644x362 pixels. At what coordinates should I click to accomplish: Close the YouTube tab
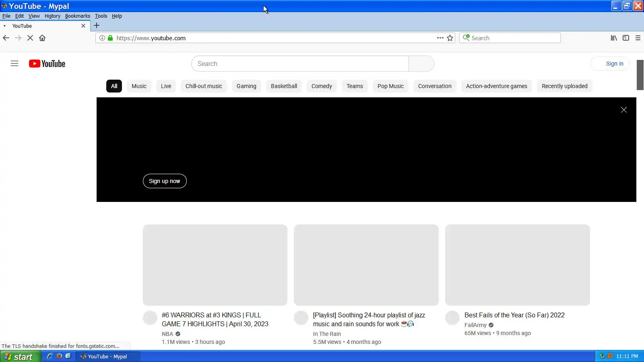click(83, 26)
